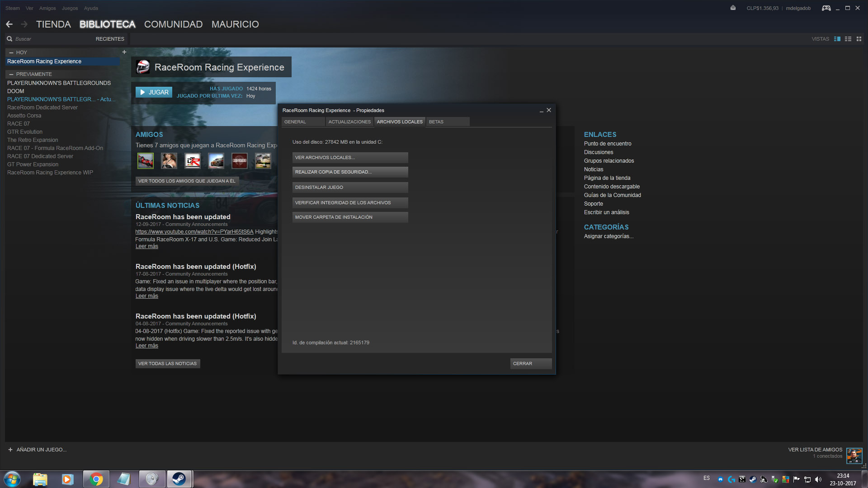
Task: Click the Steam tray icon
Action: pyautogui.click(x=753, y=479)
